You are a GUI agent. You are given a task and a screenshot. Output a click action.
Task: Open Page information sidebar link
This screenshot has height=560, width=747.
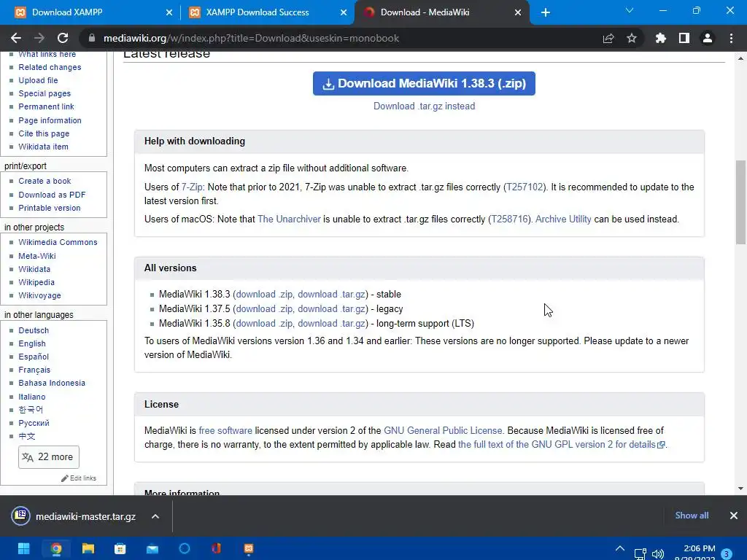pos(50,120)
